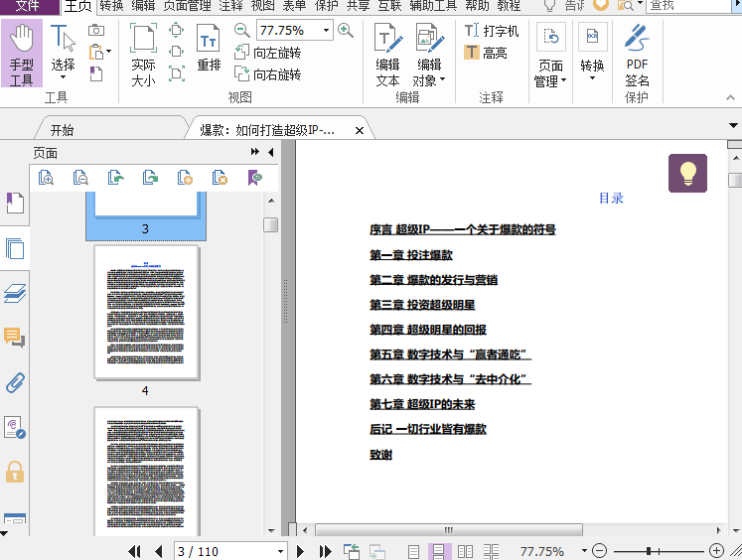Image resolution: width=742 pixels, height=560 pixels.
Task: Open the Digital Signatures side panel
Action: click(x=15, y=427)
